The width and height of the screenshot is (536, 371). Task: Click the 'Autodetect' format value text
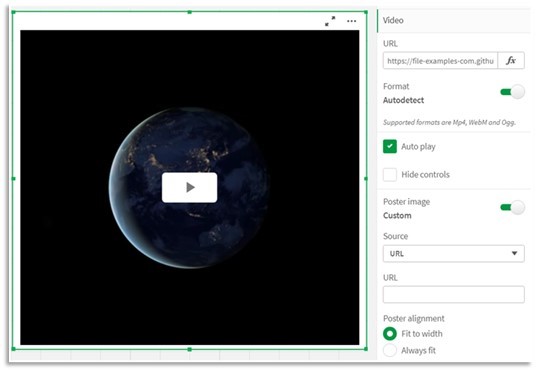point(403,100)
